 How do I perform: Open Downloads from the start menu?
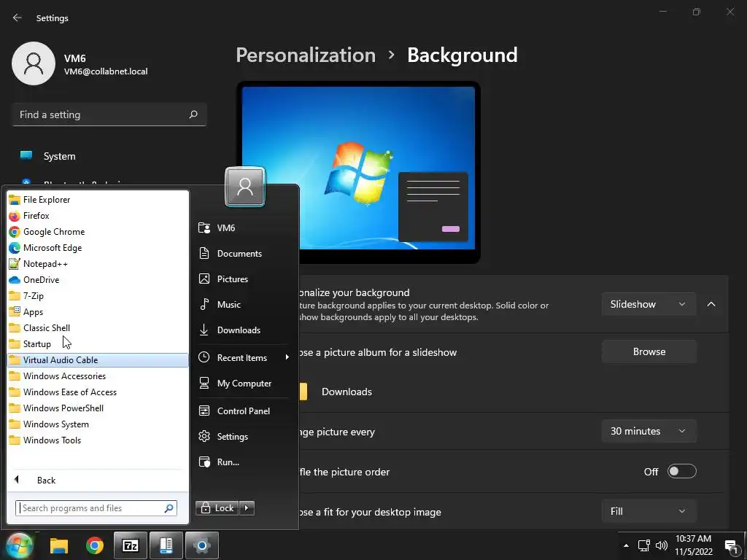click(x=243, y=330)
